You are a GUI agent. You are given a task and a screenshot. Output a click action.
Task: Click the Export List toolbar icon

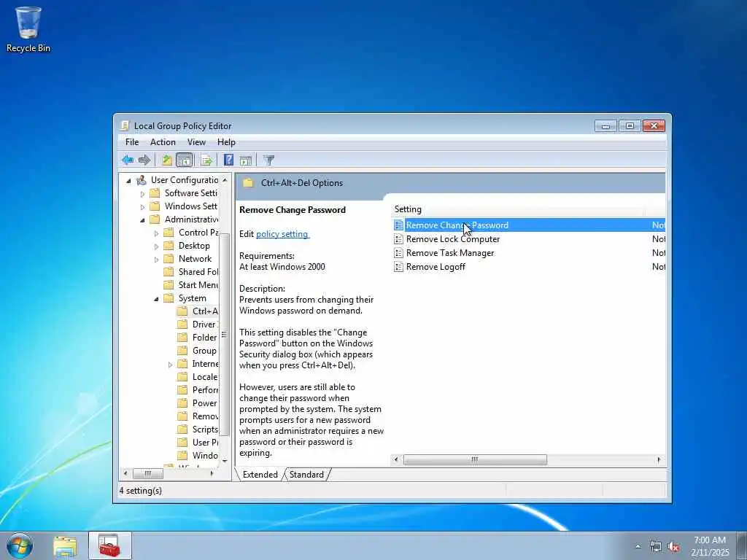point(206,160)
